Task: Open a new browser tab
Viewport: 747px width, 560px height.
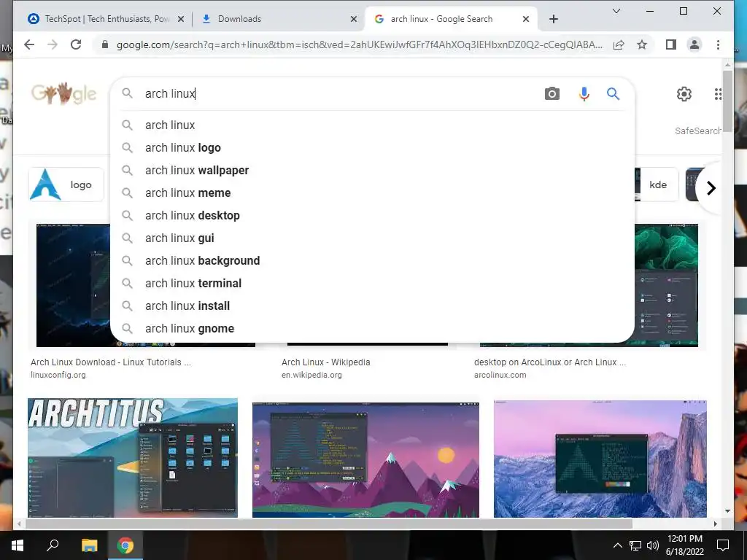Action: click(553, 19)
